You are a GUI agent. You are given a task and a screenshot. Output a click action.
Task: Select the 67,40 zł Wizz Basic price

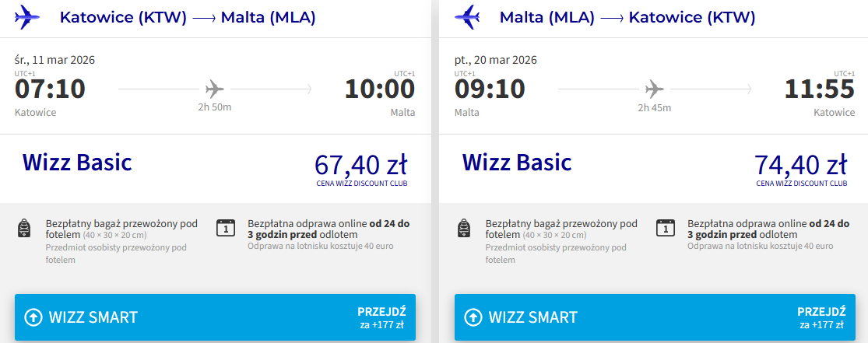tap(360, 165)
